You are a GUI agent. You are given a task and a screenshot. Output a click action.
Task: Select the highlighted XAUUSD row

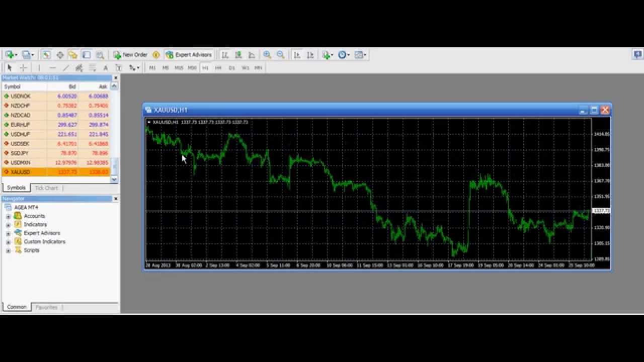point(56,172)
